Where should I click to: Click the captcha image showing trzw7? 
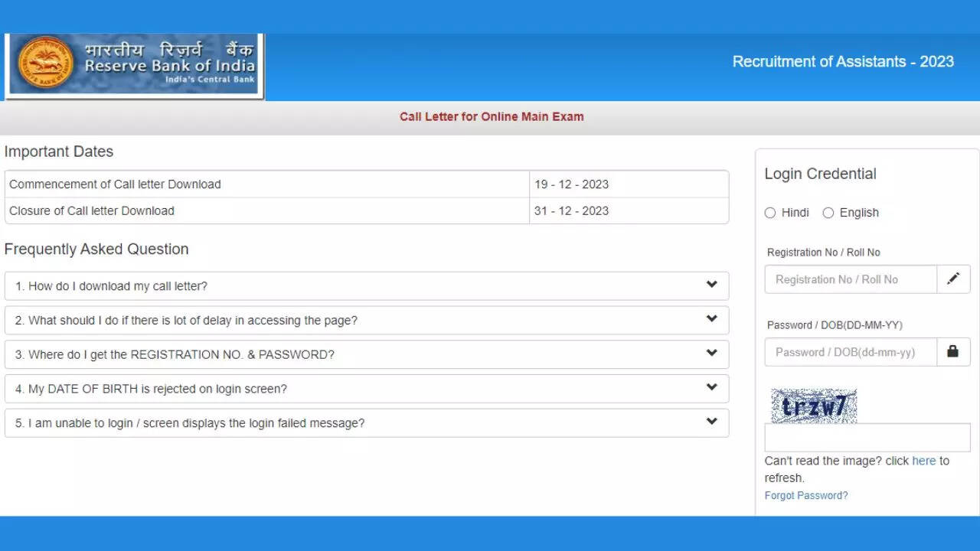pos(814,406)
